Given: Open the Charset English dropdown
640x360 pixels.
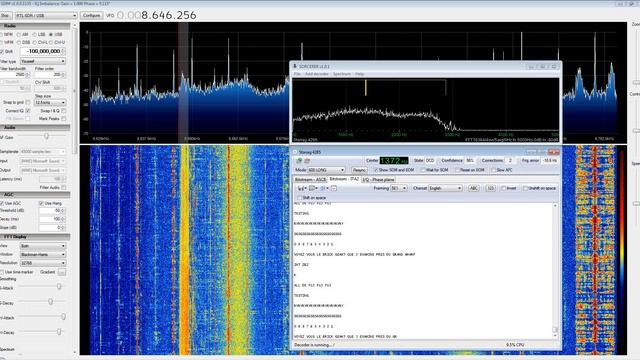Looking at the screenshot, I should pos(445,188).
